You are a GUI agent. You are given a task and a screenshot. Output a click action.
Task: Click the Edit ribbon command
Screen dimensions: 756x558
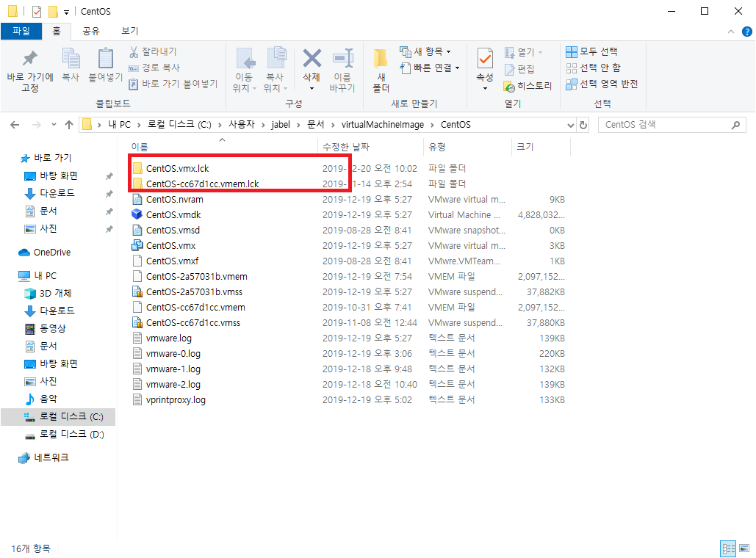(519, 69)
